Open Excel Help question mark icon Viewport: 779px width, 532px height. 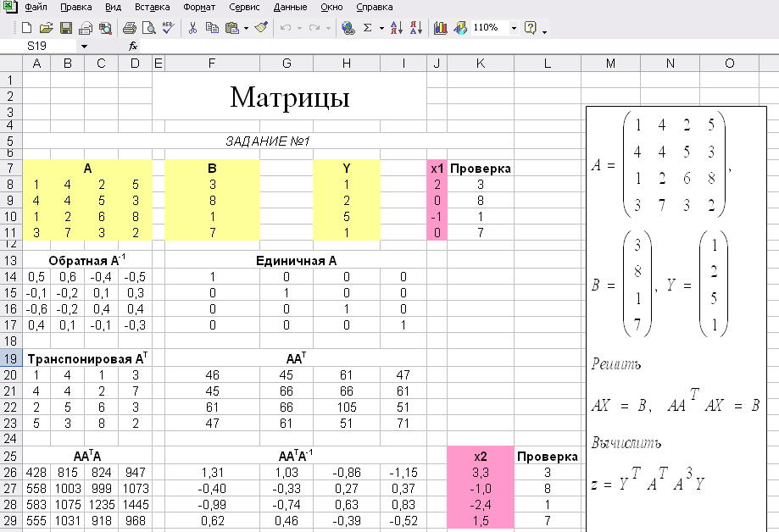point(530,28)
